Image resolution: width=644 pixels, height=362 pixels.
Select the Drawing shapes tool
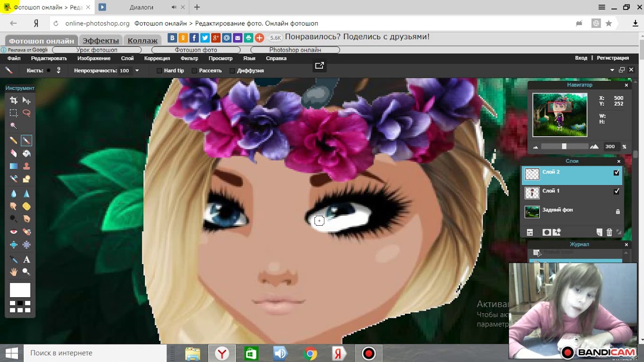click(27, 178)
